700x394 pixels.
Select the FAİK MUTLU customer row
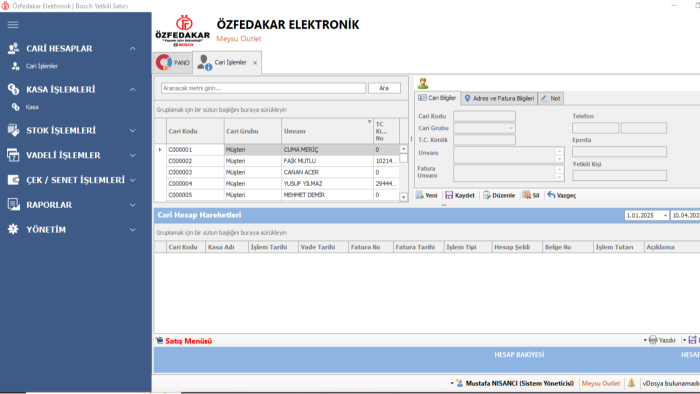(277, 161)
